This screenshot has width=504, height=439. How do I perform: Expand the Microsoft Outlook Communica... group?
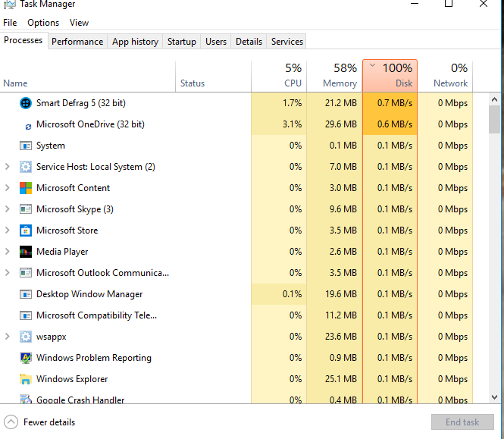pyautogui.click(x=8, y=273)
